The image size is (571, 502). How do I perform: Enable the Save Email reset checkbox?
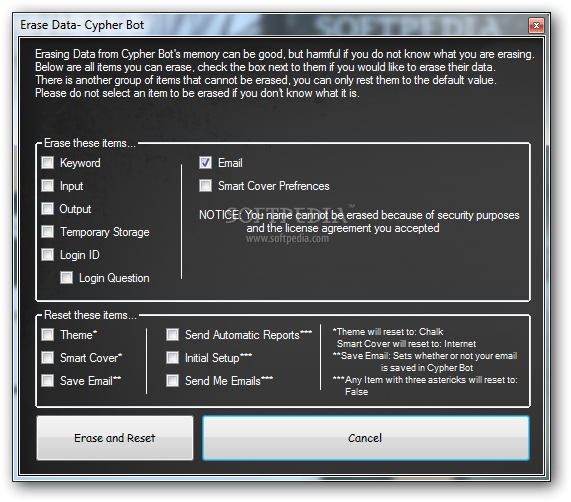click(48, 381)
